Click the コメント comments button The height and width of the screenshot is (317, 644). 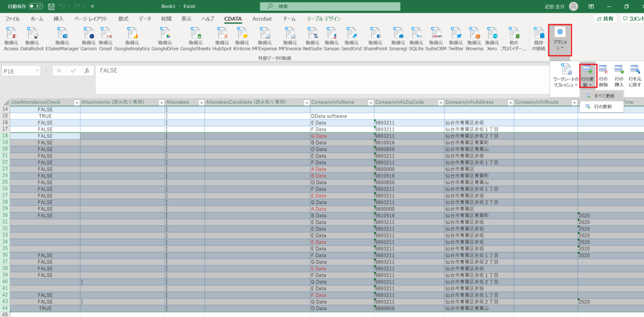pos(633,19)
